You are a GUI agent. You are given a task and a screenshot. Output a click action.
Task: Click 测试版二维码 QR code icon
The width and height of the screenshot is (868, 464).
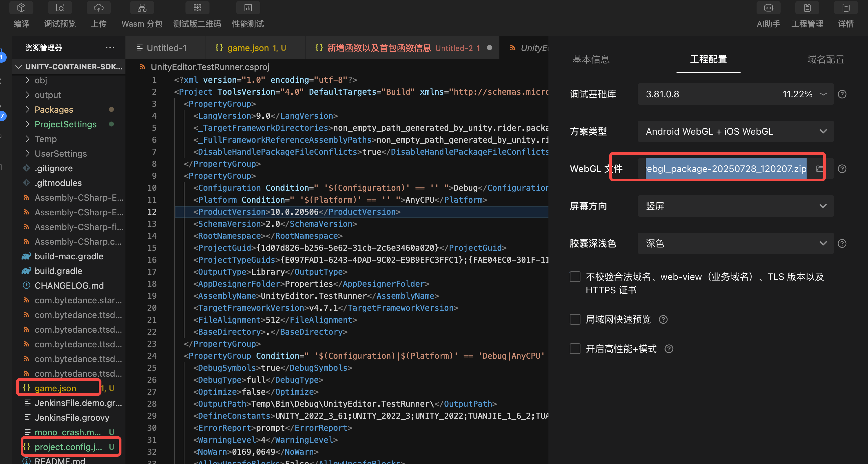pyautogui.click(x=197, y=8)
